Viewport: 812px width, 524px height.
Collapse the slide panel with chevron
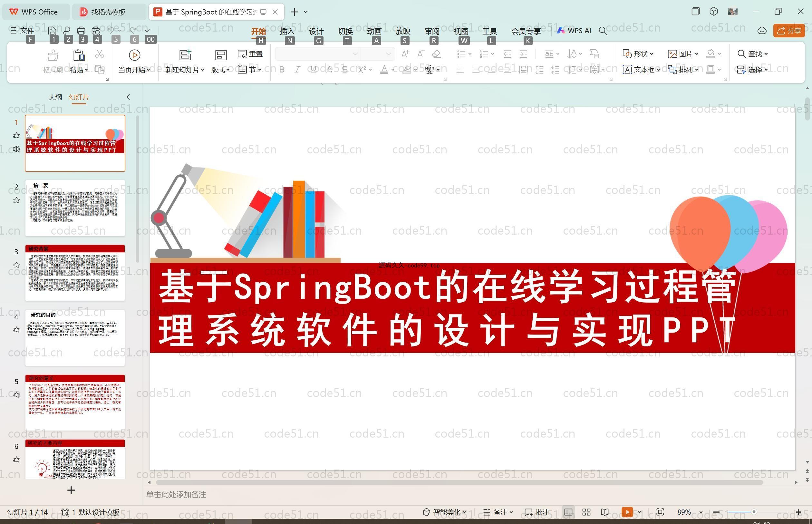pyautogui.click(x=128, y=97)
